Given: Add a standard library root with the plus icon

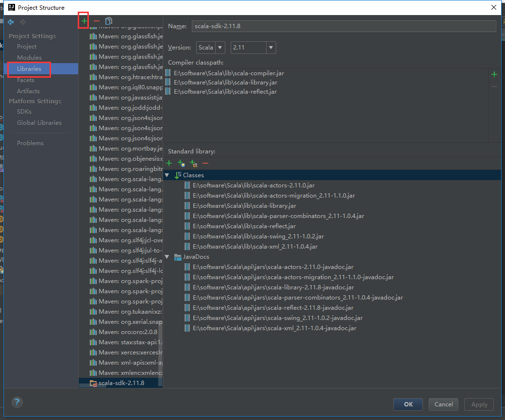Looking at the screenshot, I should pos(169,163).
